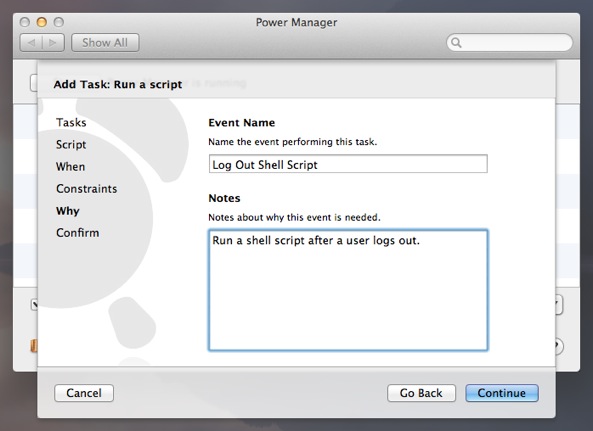Image resolution: width=593 pixels, height=431 pixels.
Task: Click the Notes heading
Action: 224,198
